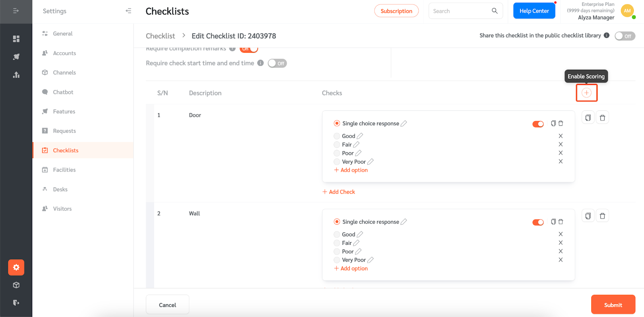Disable the Wall single choice response toggle

click(x=538, y=222)
